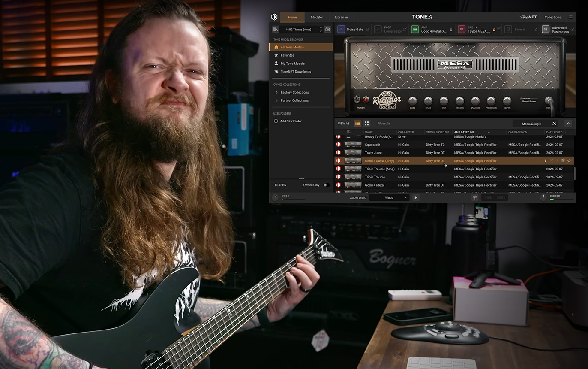Open the Audio Demo Wood dropdown

390,197
